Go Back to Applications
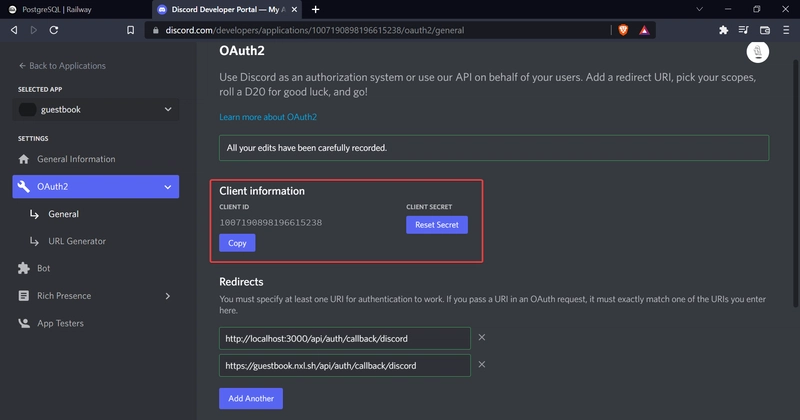Screen dimensions: 800x420 (x=62, y=65)
